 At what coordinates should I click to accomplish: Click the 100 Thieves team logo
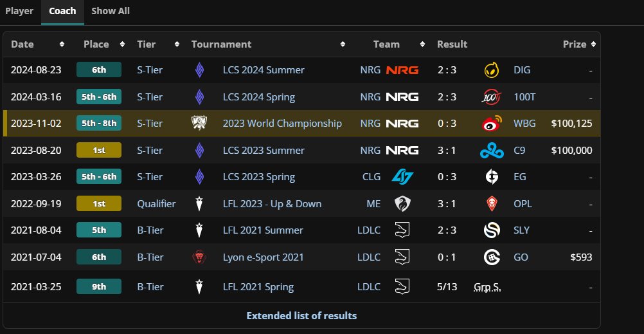pos(492,97)
